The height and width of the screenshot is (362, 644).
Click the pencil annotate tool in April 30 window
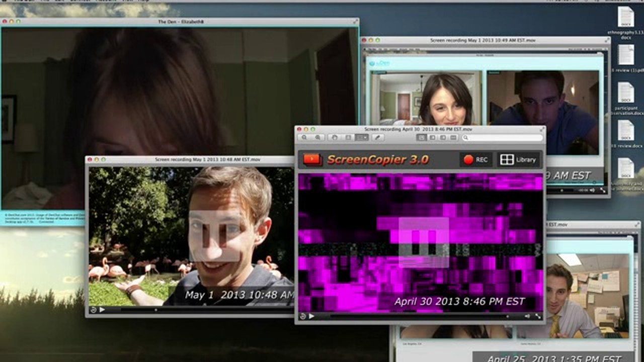[x=377, y=137]
